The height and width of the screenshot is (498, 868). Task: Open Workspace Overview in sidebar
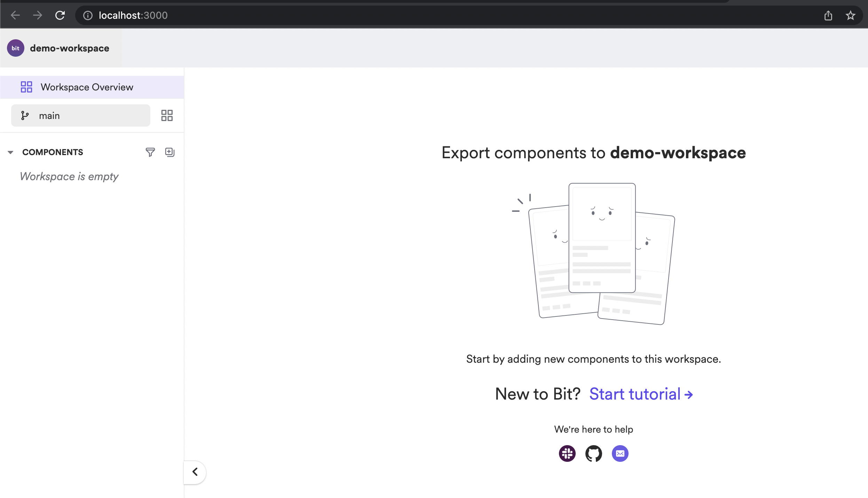click(x=92, y=87)
